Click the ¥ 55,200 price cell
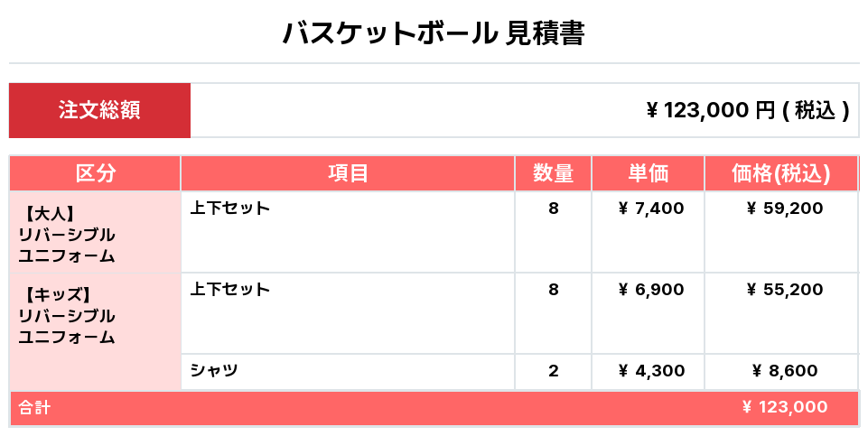868x436 pixels. tap(784, 290)
